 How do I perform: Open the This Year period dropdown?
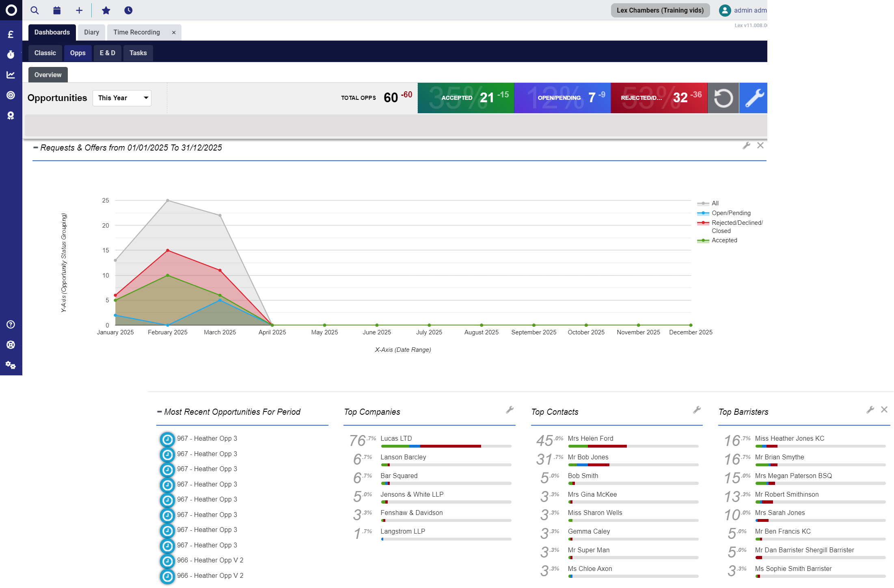click(x=122, y=98)
